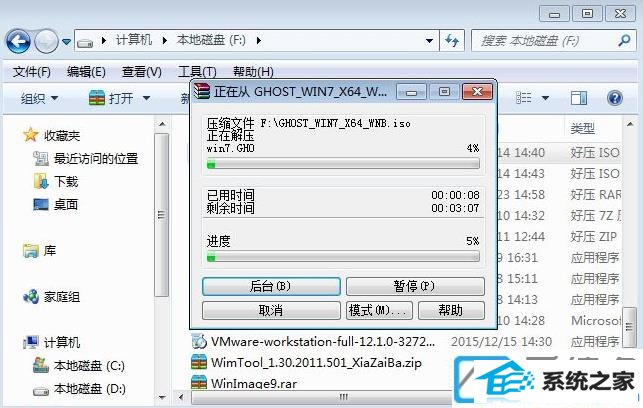Select WimTool_1.30.2011.501_XiaZaiBa.zip archive
643x408 pixels.
[306, 362]
